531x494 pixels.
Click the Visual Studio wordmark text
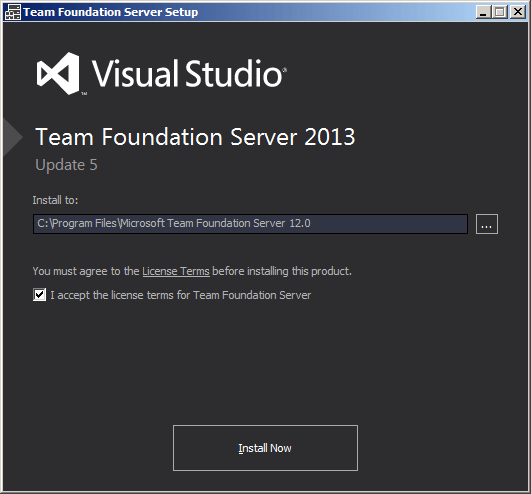(187, 73)
